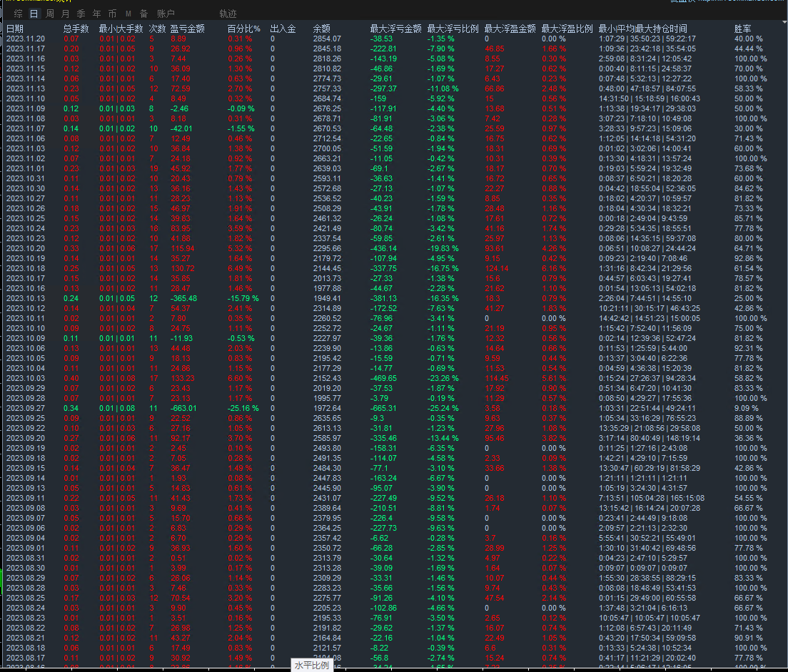
Task: Open the 周 weekly tab
Action: pyautogui.click(x=50, y=14)
